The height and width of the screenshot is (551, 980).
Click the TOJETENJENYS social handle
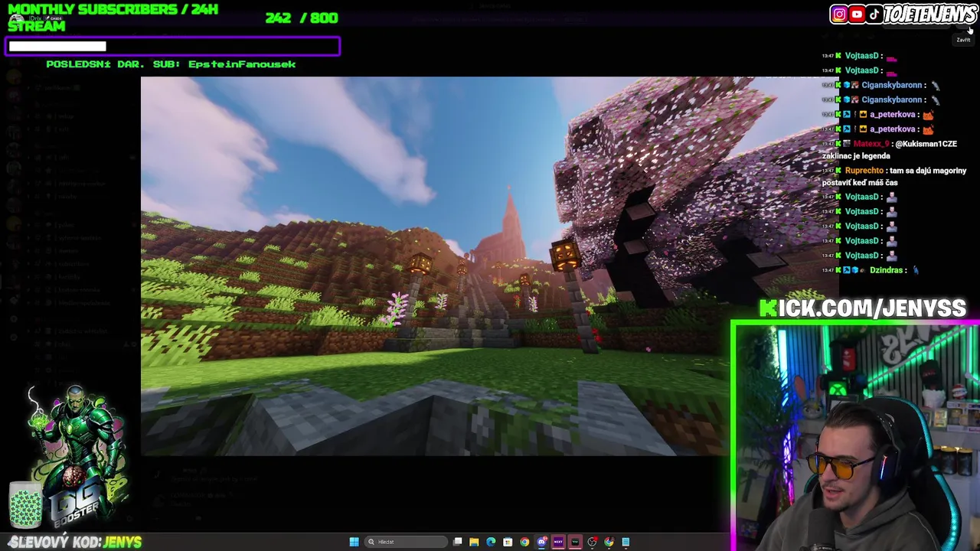coord(929,14)
